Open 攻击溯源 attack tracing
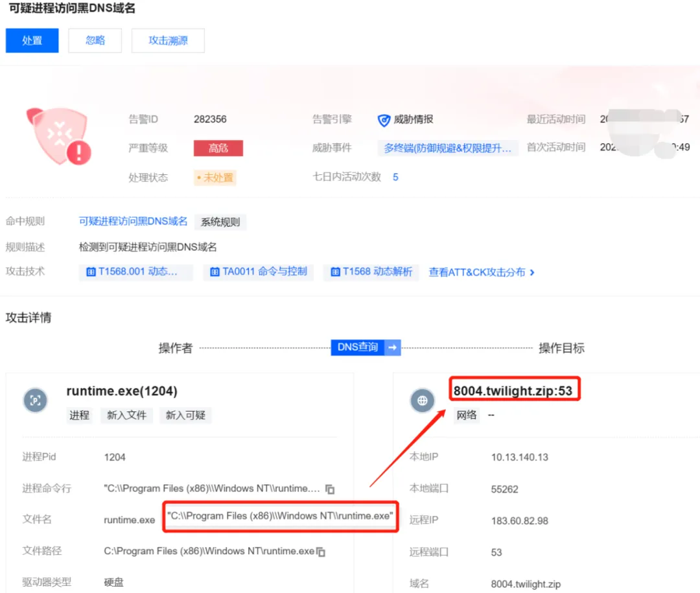The image size is (700, 593). tap(168, 40)
